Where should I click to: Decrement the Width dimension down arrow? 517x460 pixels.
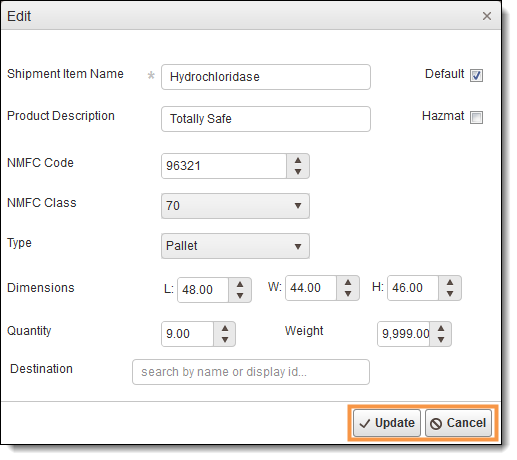point(348,293)
